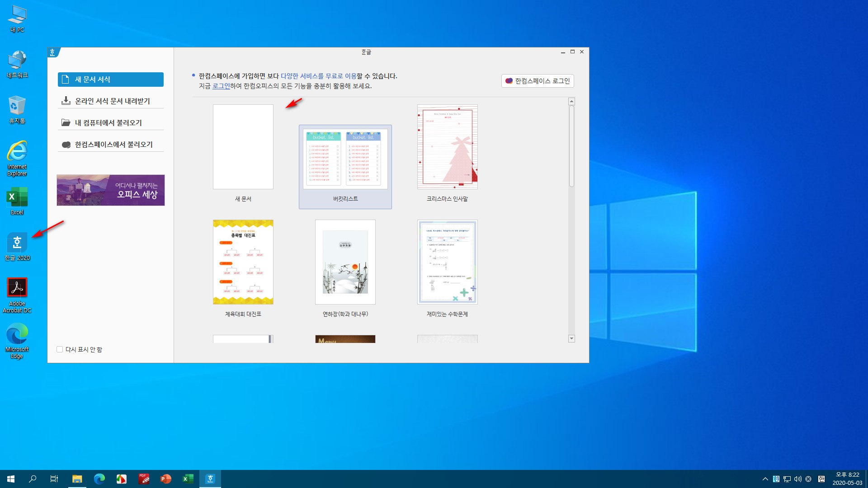868x488 pixels.
Task: Click the Microsoft Edge desktop icon
Action: [17, 341]
